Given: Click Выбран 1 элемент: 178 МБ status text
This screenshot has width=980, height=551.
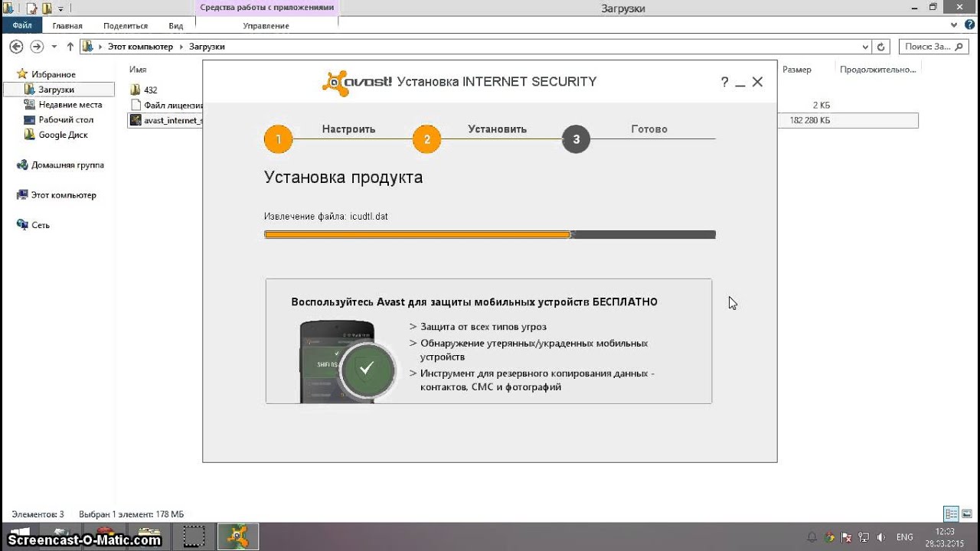Looking at the screenshot, I should 132,514.
